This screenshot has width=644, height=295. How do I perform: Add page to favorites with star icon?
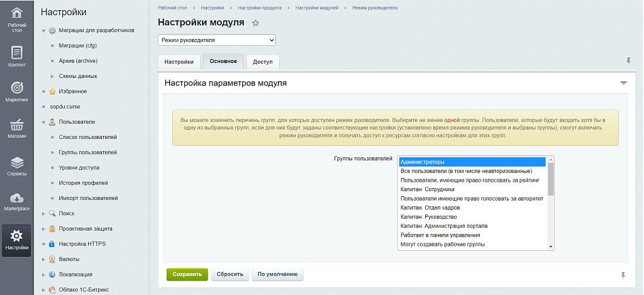pyautogui.click(x=255, y=23)
